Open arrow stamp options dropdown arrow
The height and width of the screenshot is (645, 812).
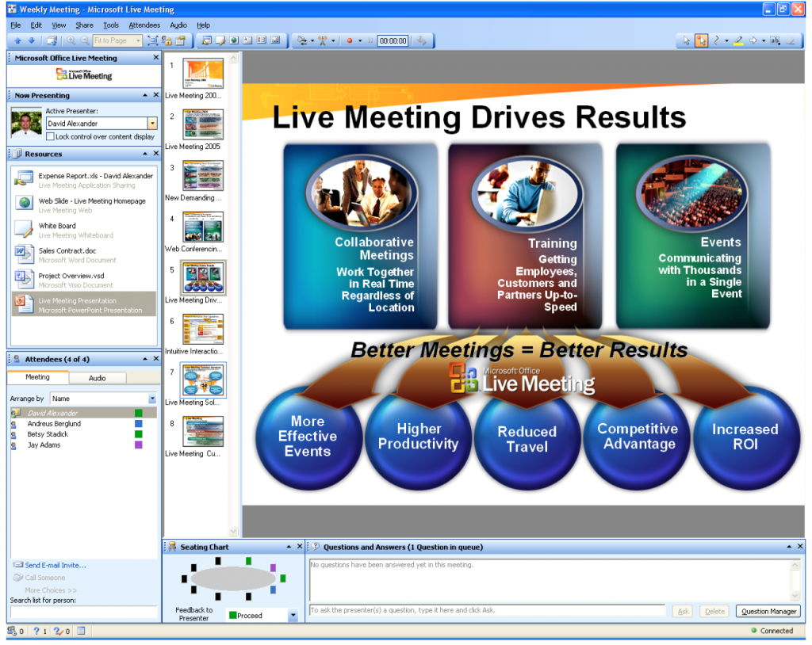(764, 40)
